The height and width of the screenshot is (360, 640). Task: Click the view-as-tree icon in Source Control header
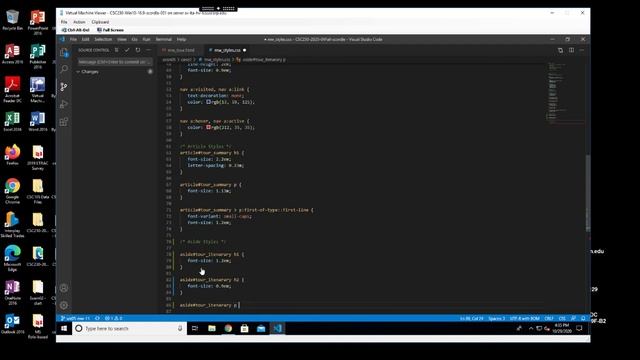pos(116,50)
